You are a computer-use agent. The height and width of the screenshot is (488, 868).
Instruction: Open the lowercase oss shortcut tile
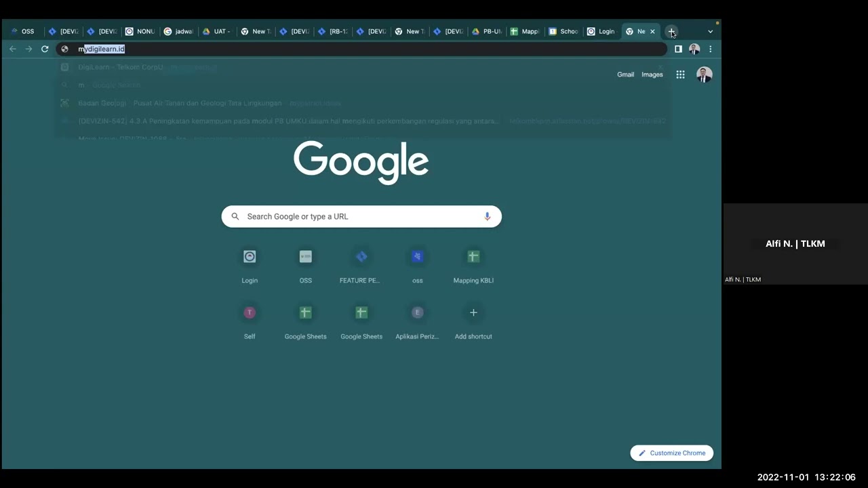pos(417,265)
